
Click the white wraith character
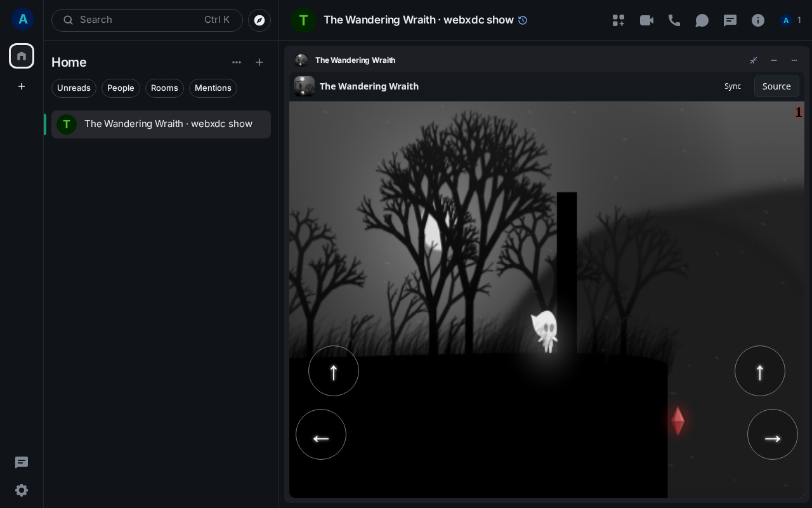[545, 331]
